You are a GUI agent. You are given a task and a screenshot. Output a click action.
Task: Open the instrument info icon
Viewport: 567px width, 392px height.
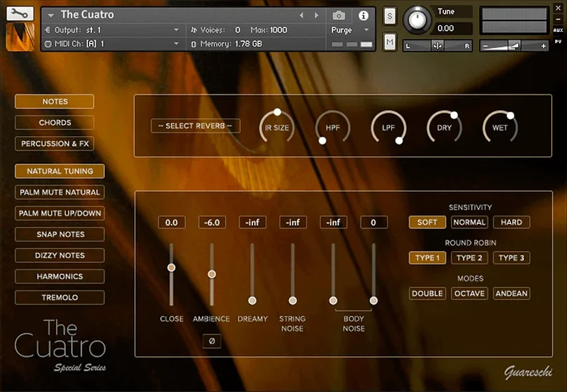tap(364, 15)
